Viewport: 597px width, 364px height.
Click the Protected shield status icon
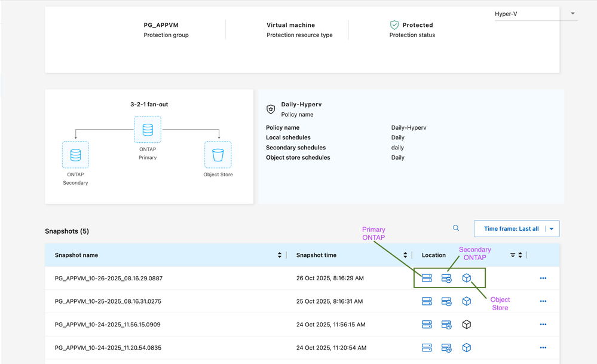click(394, 25)
